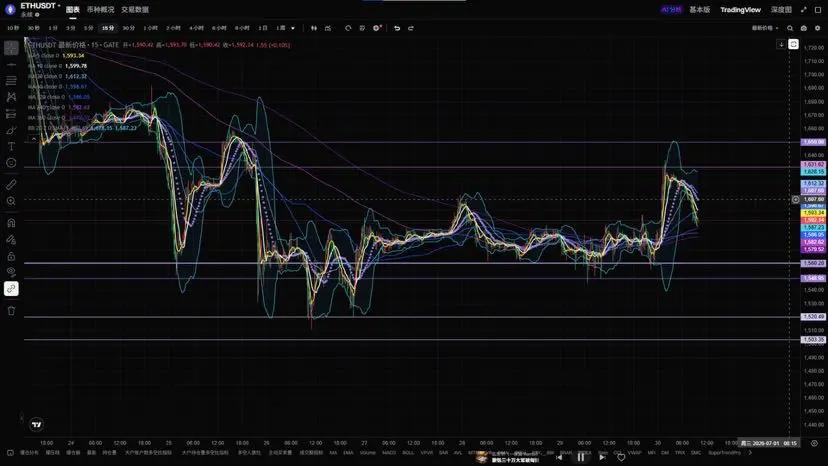This screenshot has height=466, width=828.
Task: Toggle the BOLL indicator at bottom
Action: tap(408, 452)
